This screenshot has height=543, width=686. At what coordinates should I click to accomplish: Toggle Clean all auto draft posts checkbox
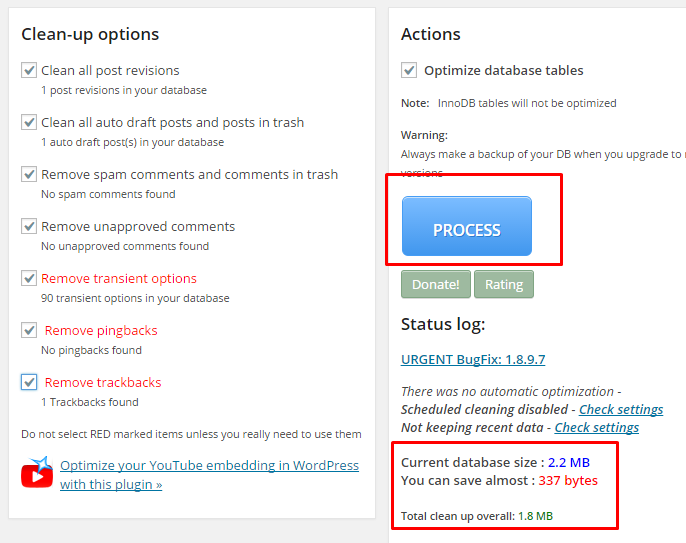29,122
